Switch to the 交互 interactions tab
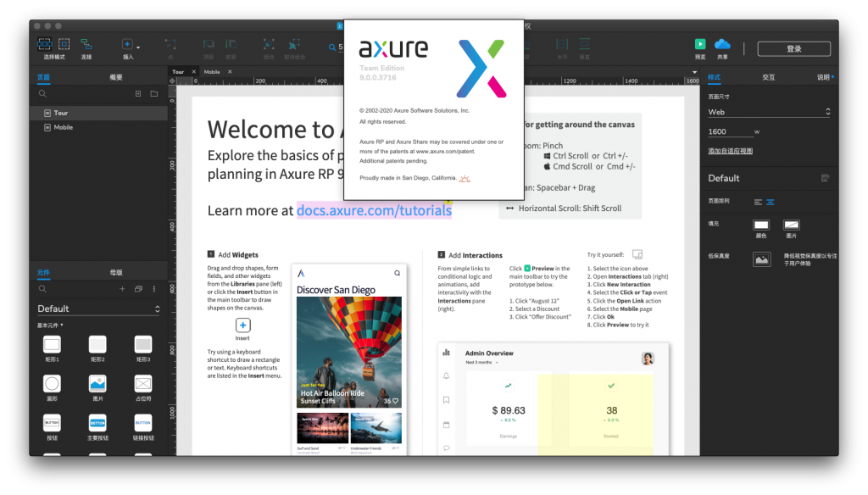The image size is (868, 495). pos(768,77)
